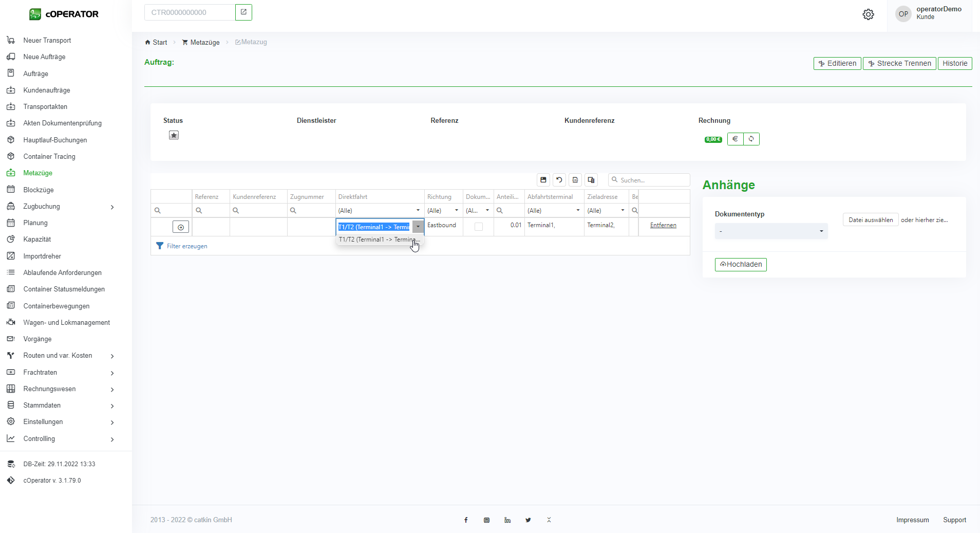Click the circled arrow icon in the grid row

click(x=181, y=227)
